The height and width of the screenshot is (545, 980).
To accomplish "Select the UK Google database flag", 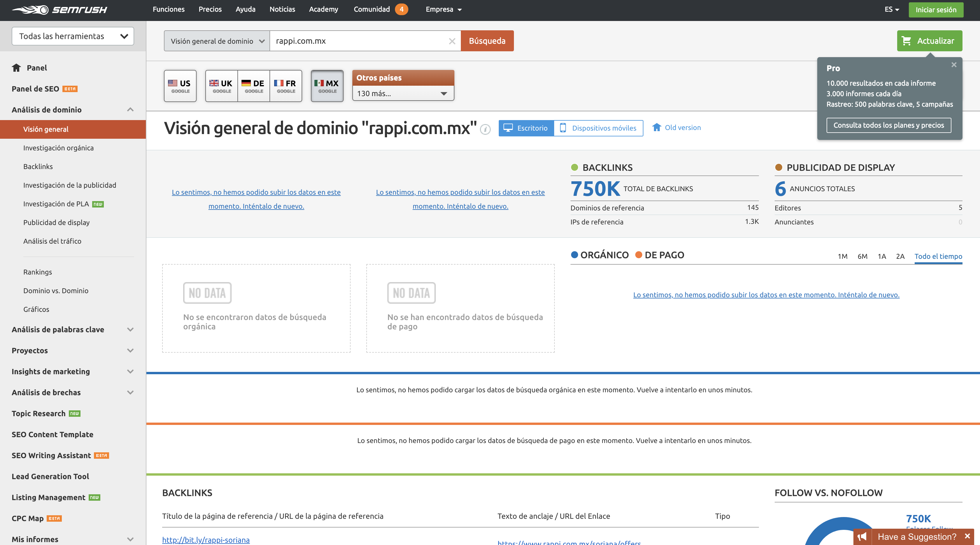I will 221,86.
